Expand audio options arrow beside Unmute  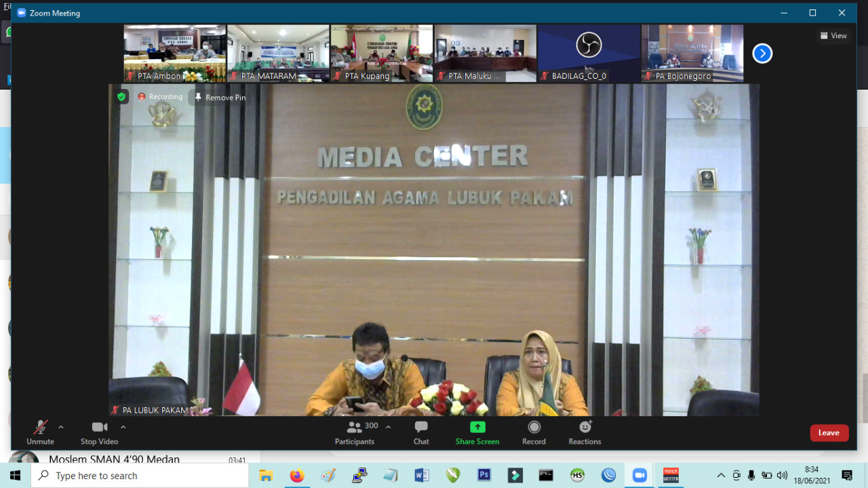61,427
